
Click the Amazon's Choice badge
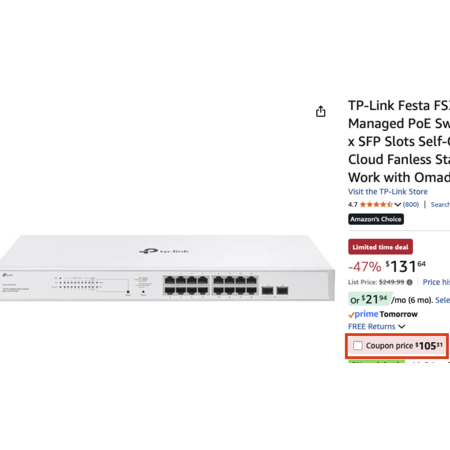pos(376,219)
